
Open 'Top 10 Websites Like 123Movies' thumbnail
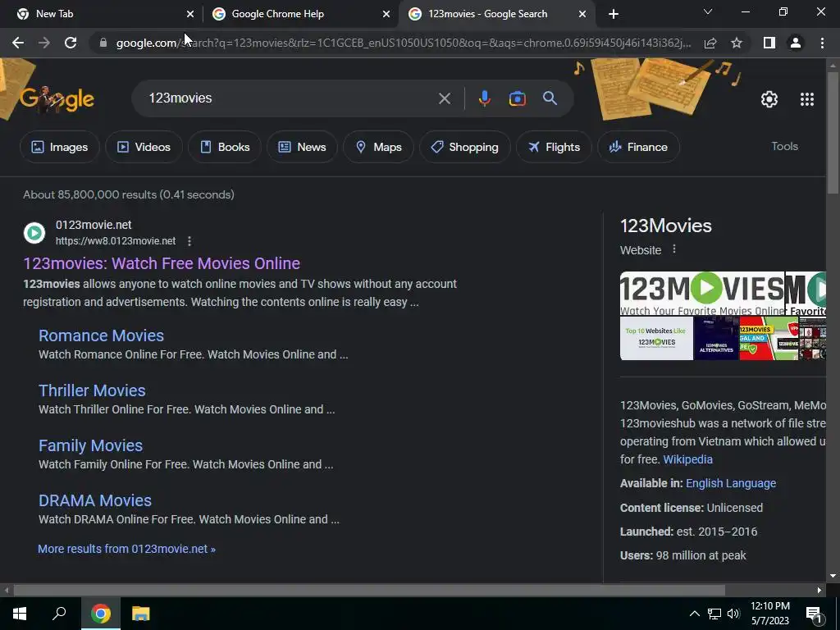pos(656,338)
